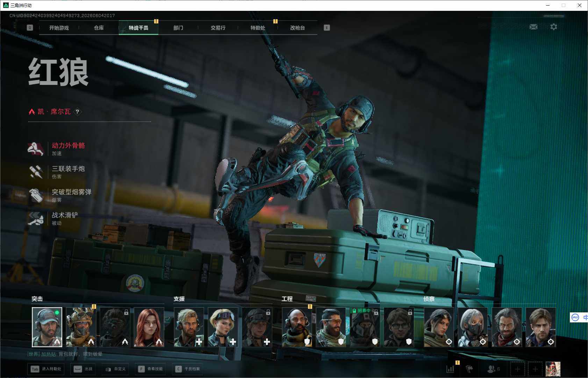Select the locked dark 突击 operator portrait
The image size is (588, 378).
115,327
